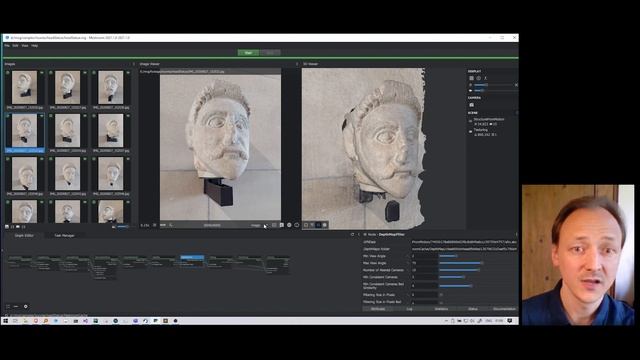Click the SfMData path field

point(464,242)
